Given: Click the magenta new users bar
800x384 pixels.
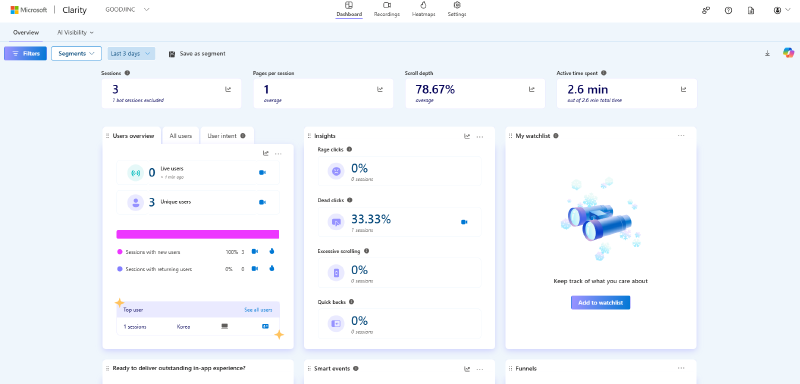Looking at the screenshot, I should coord(198,234).
